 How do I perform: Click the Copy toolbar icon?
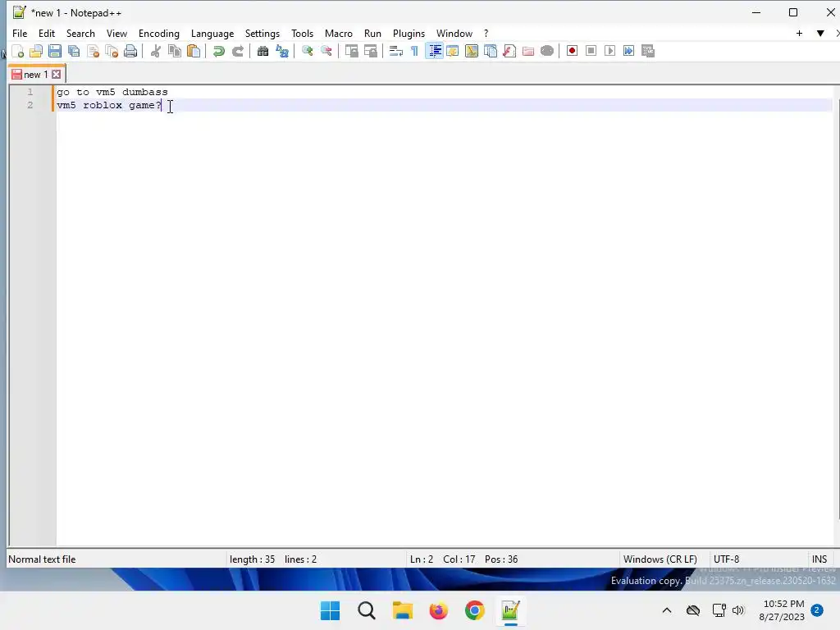tap(175, 51)
